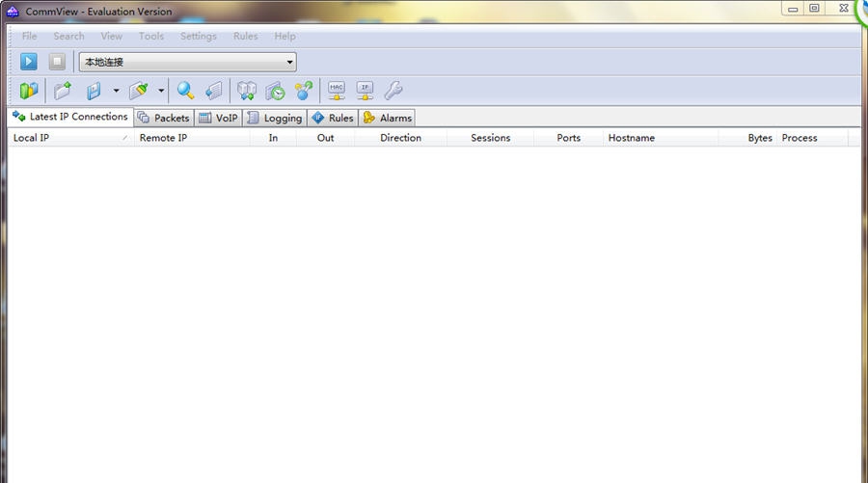Expand the save icon's dropdown arrow
This screenshot has width=868, height=483.
117,91
